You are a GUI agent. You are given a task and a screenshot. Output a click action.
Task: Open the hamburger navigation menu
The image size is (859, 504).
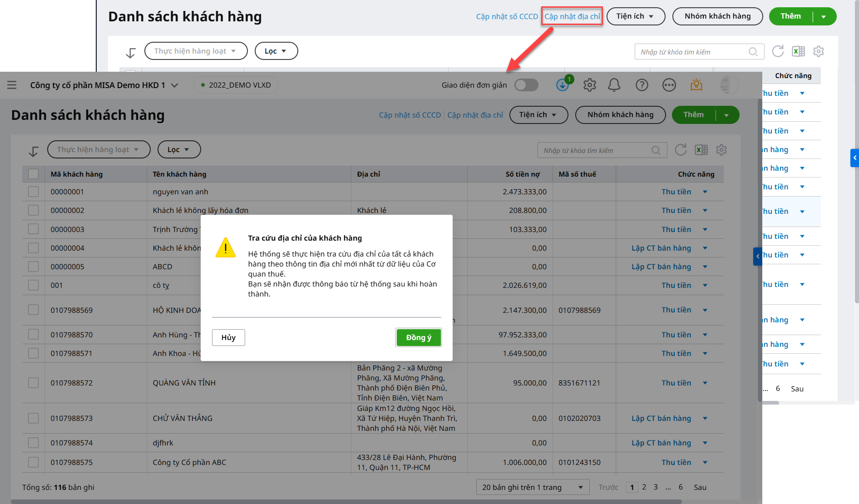click(12, 85)
